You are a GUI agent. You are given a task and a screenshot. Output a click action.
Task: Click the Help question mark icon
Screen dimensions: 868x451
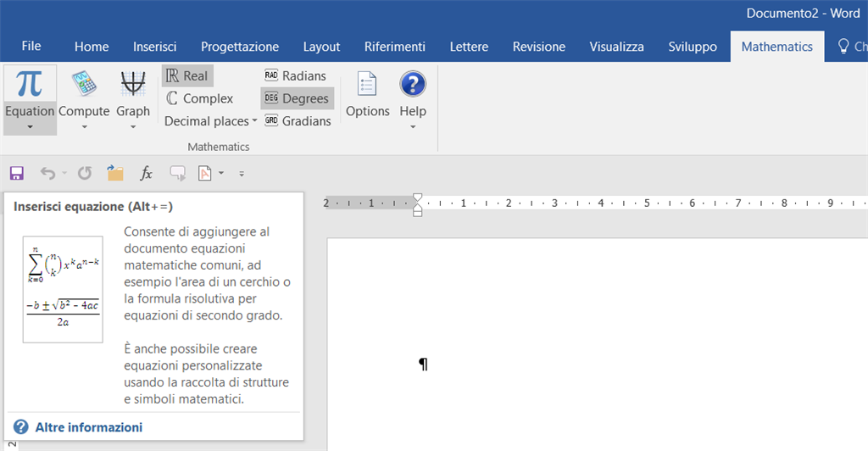[x=413, y=84]
